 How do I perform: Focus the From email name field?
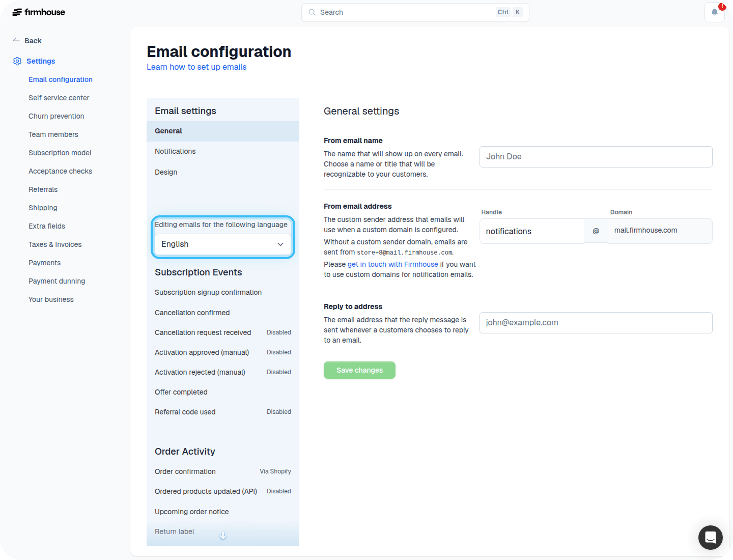pyautogui.click(x=596, y=157)
